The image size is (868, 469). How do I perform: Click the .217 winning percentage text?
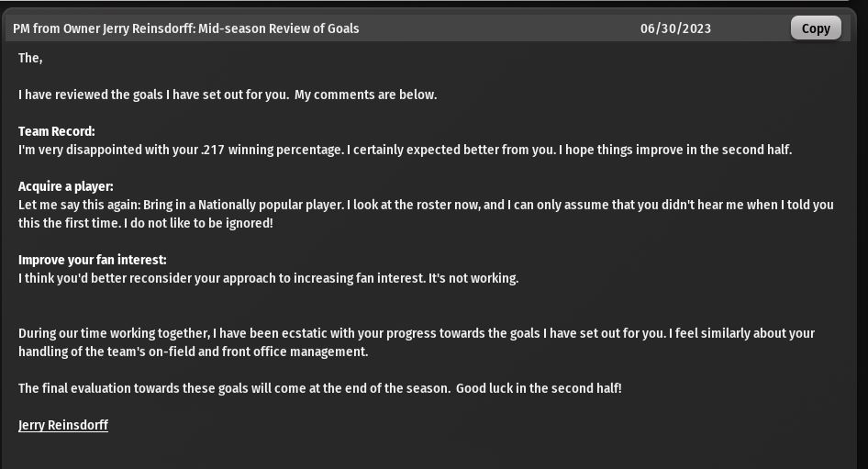pyautogui.click(x=272, y=150)
